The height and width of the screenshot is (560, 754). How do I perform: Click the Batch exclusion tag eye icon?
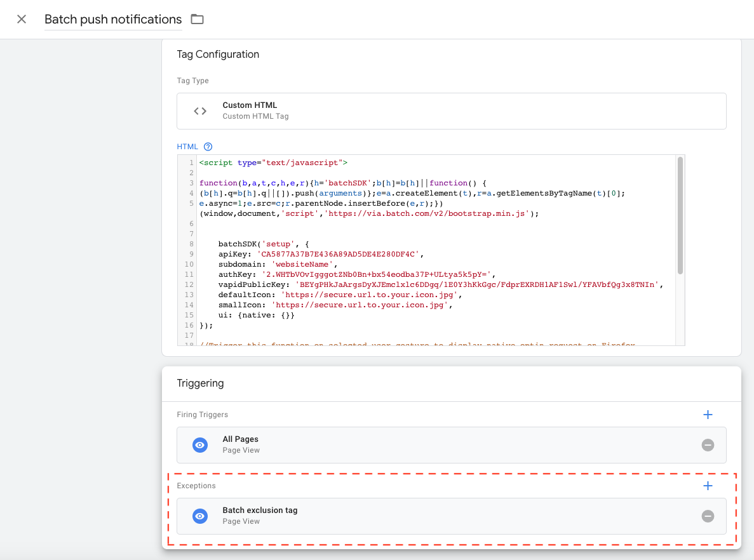[200, 516]
